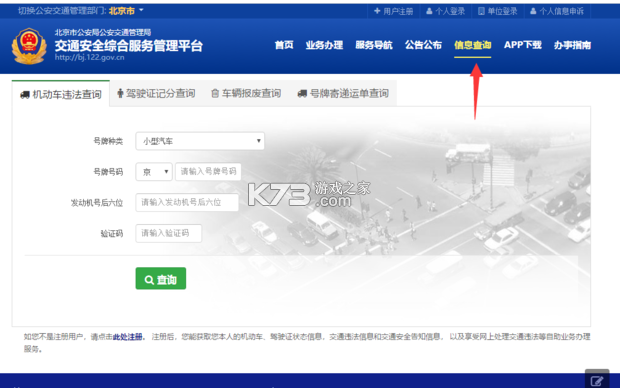Open the 北京市 department switch dropdown
Viewport: 620px width, 388px height.
coord(126,11)
